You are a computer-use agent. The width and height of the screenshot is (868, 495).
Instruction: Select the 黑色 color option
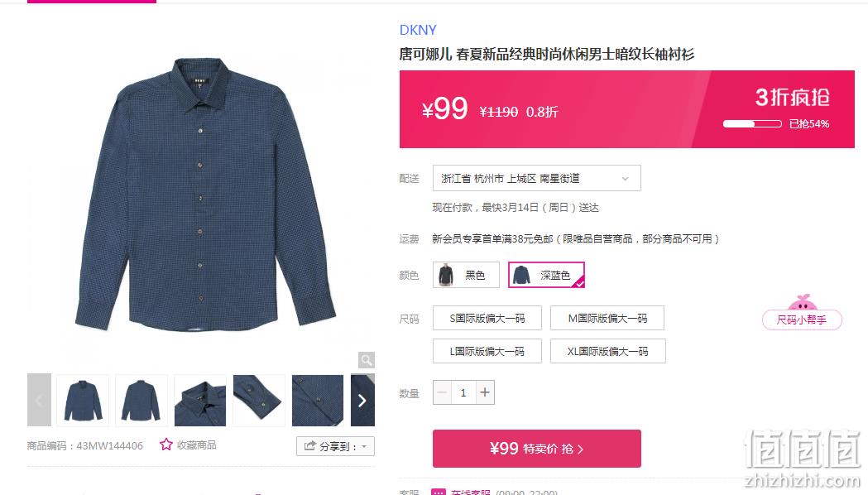point(466,275)
